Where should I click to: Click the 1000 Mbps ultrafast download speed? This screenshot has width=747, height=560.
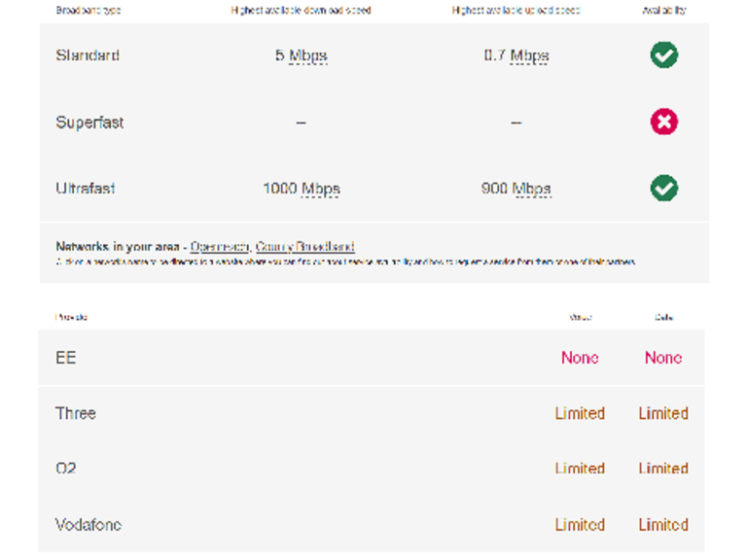302,189
